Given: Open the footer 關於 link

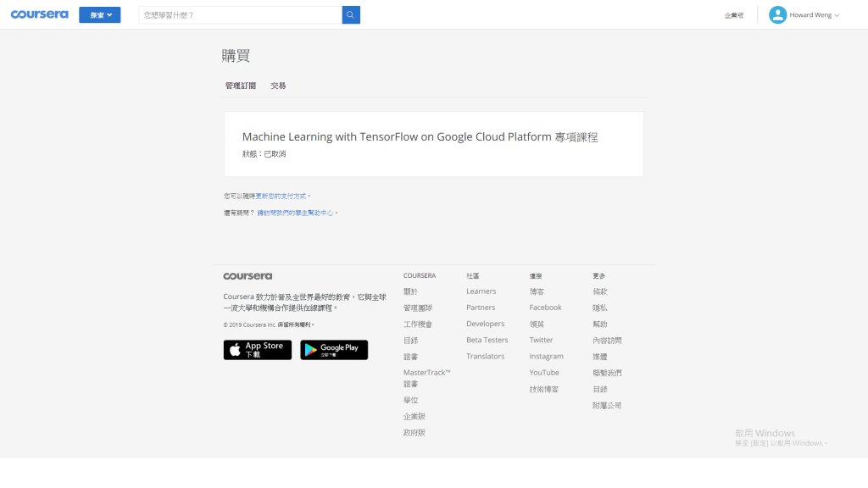Looking at the screenshot, I should pos(410,291).
